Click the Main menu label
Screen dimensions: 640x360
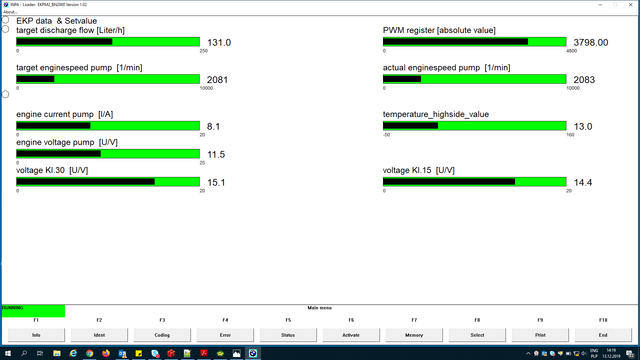[x=320, y=308]
